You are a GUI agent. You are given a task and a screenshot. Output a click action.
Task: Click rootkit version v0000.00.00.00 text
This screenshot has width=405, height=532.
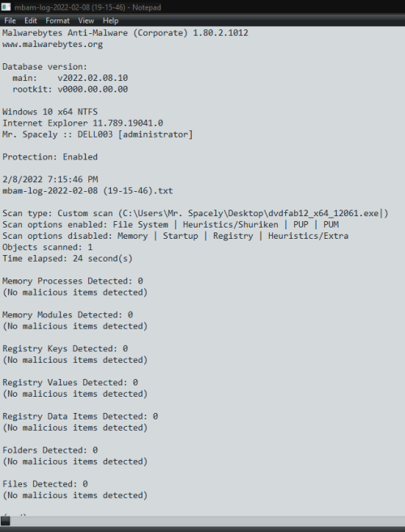92,89
